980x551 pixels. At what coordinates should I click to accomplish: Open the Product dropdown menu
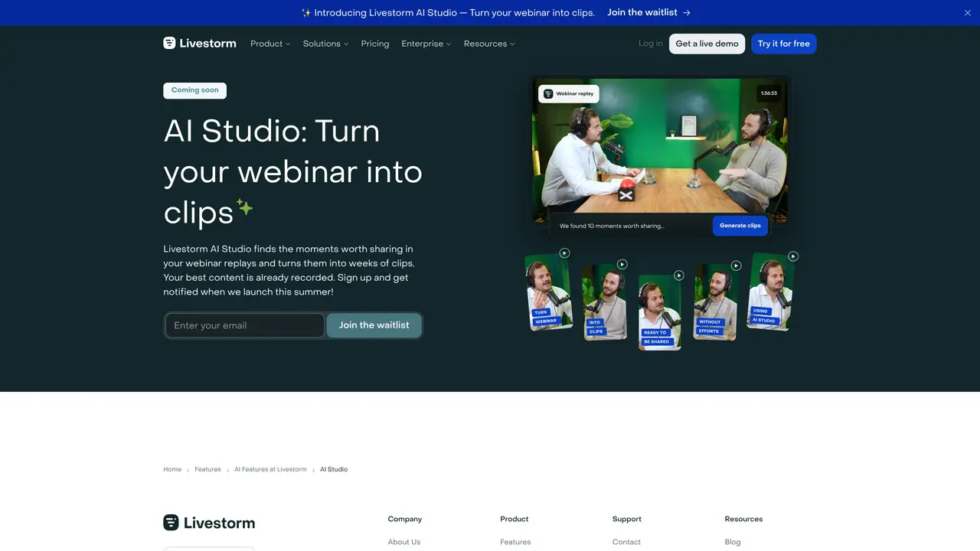tap(270, 44)
